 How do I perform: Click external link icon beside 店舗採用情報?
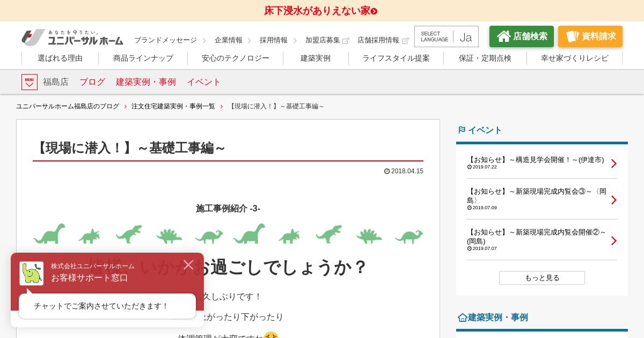coord(405,41)
